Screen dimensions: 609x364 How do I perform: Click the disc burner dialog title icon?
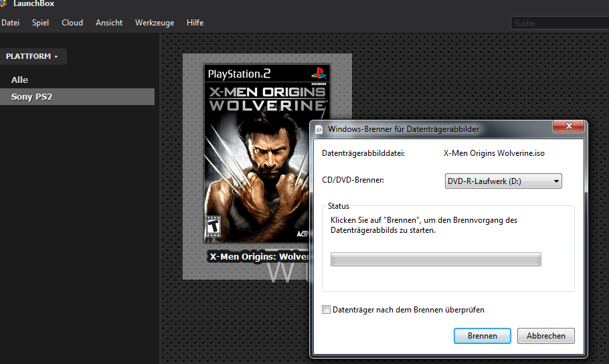pos(319,129)
